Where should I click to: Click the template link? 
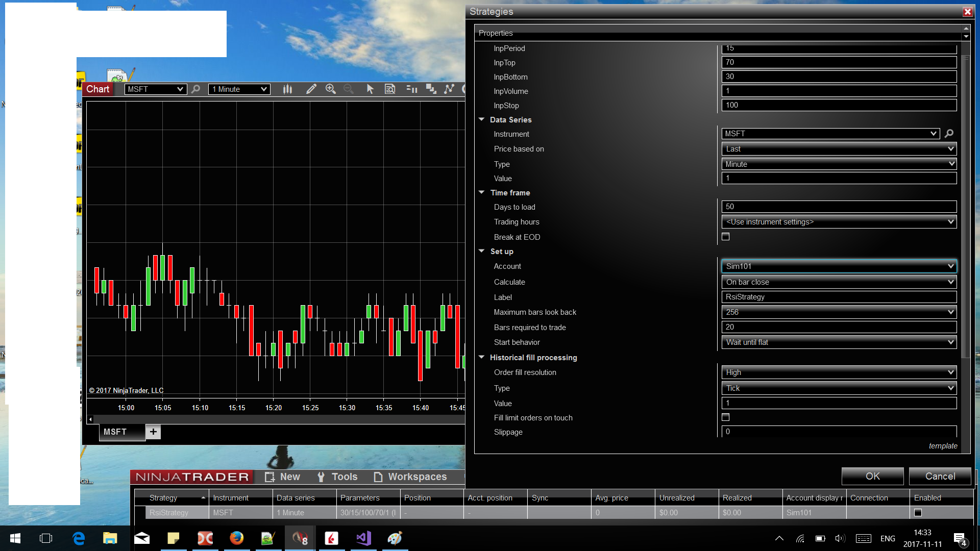943,446
